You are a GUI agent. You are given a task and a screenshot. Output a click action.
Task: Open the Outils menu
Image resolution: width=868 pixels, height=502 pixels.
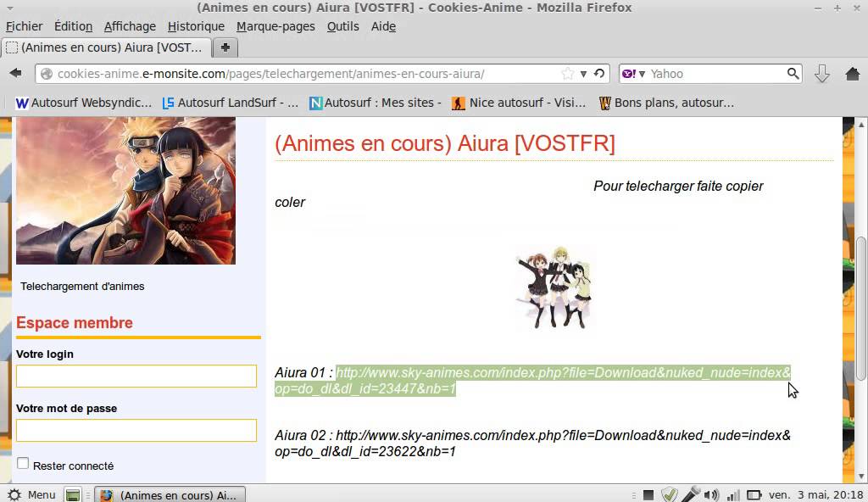342,26
